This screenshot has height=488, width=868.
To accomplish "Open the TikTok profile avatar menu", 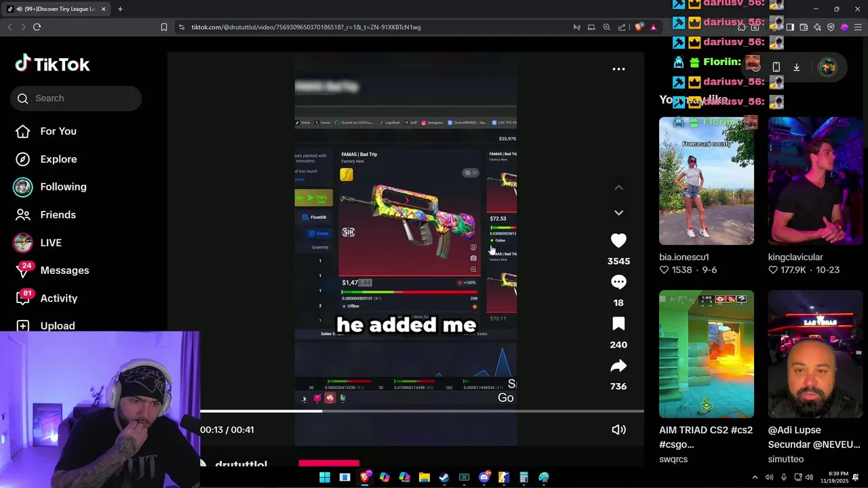I will (x=827, y=67).
